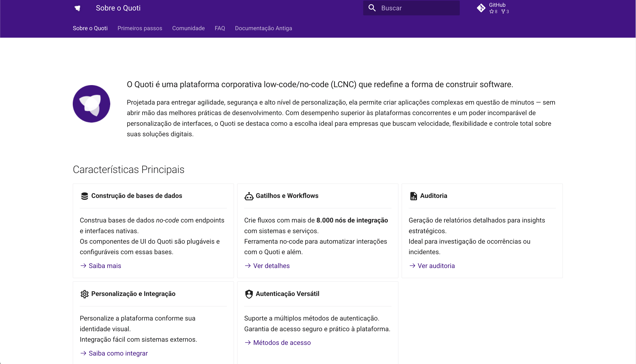Screen dimensions: 636x364
Task: Click the report file icon beside Auditoria
Action: click(413, 196)
